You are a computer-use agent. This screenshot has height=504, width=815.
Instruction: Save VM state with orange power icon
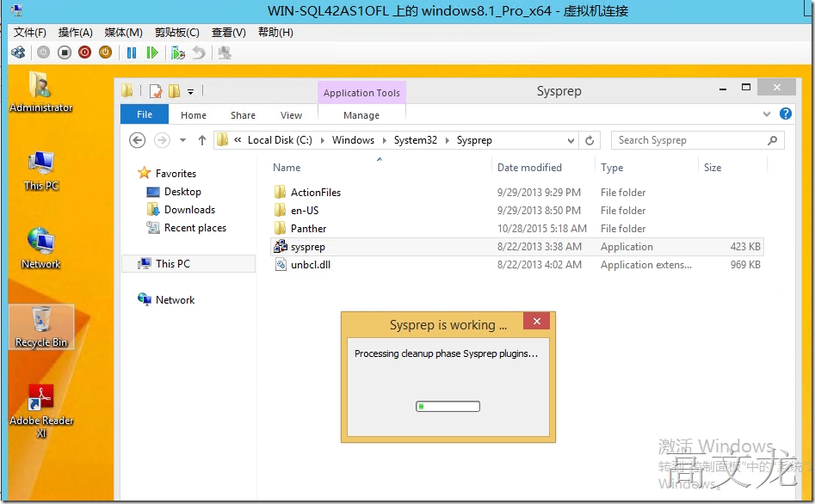(106, 52)
